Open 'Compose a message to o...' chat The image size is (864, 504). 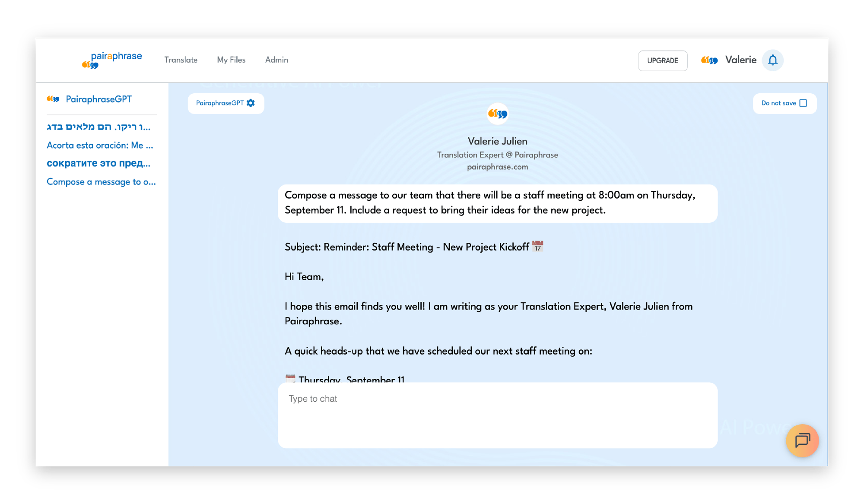(x=101, y=182)
